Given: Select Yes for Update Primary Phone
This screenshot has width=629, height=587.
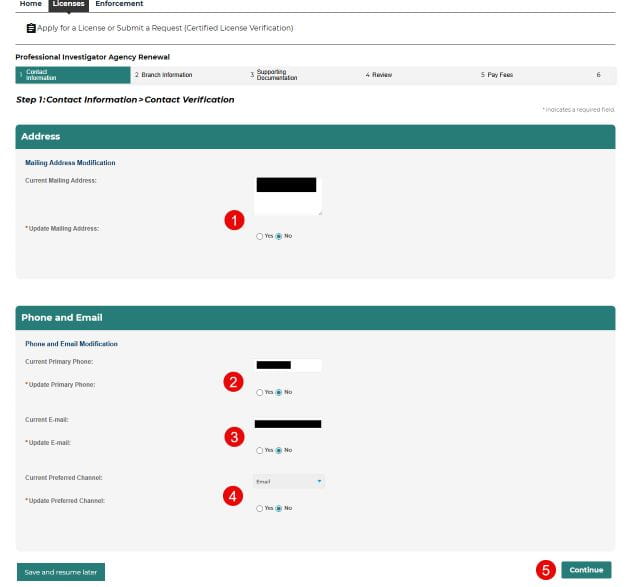Looking at the screenshot, I should (x=260, y=392).
